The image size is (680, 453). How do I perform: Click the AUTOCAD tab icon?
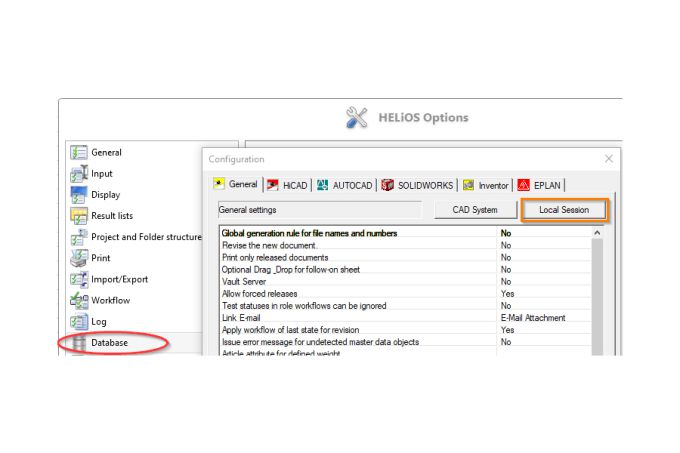(x=322, y=186)
